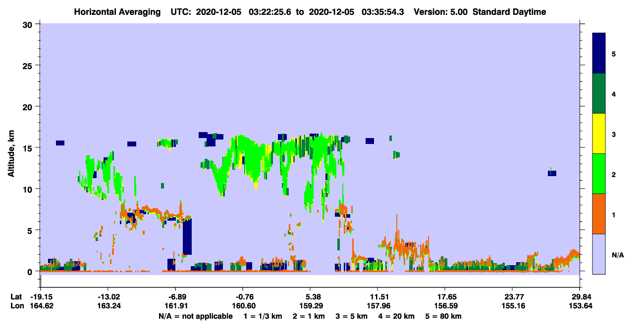Click latitude value 23.77
The image size is (644, 330).
tap(512, 297)
